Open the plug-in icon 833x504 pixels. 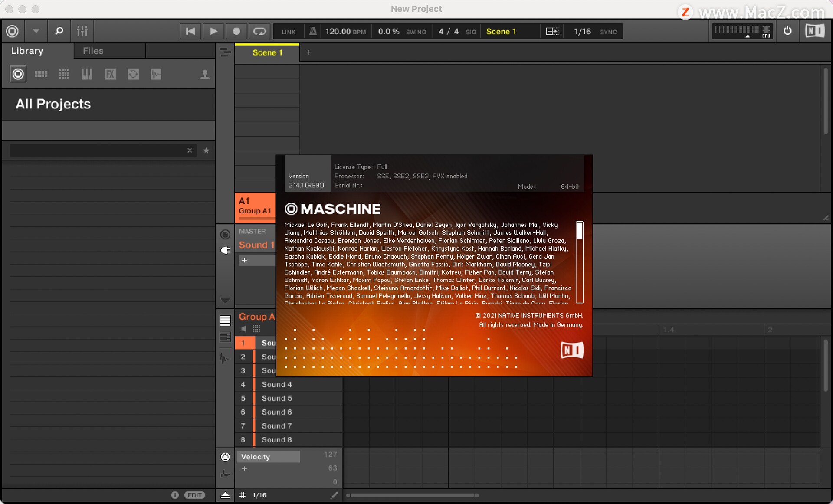225,250
